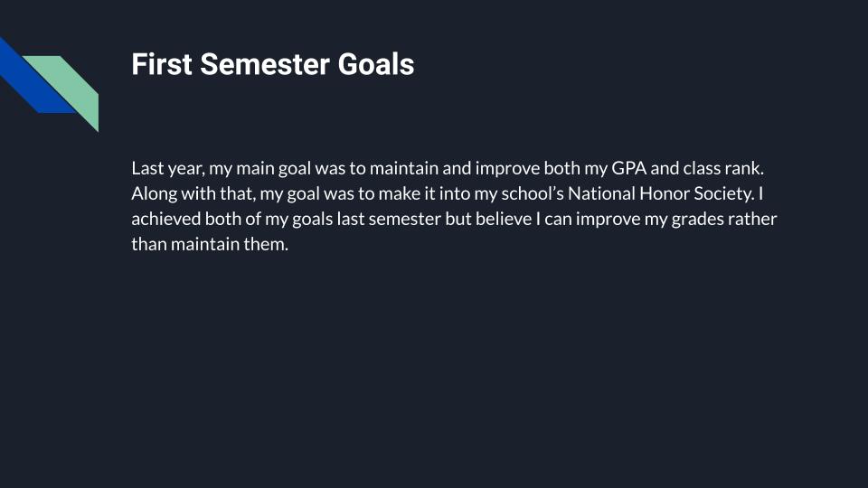Viewport: 868px width, 488px height.
Task: Click the word "Goals" in the title
Action: click(376, 64)
